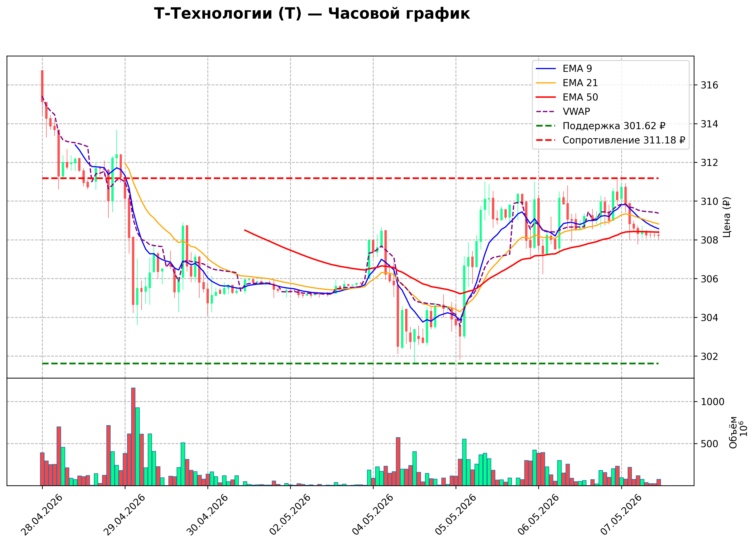The height and width of the screenshot is (544, 756).
Task: Click the "04.05.2026" date label
Action: (x=372, y=515)
